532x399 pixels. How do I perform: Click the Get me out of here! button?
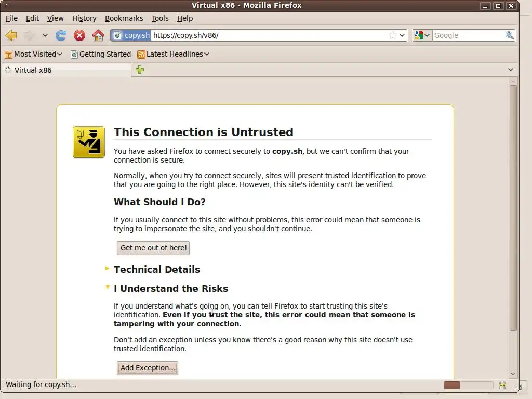click(153, 248)
